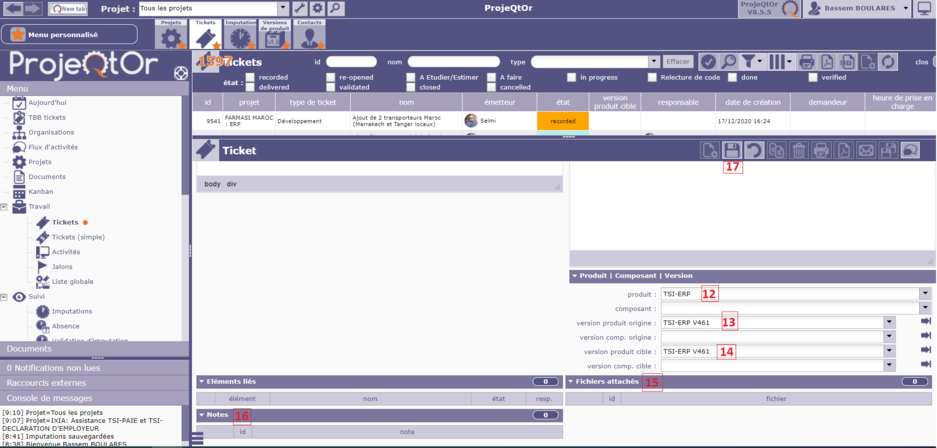
Task: Click the nom filter input field
Action: (454, 62)
